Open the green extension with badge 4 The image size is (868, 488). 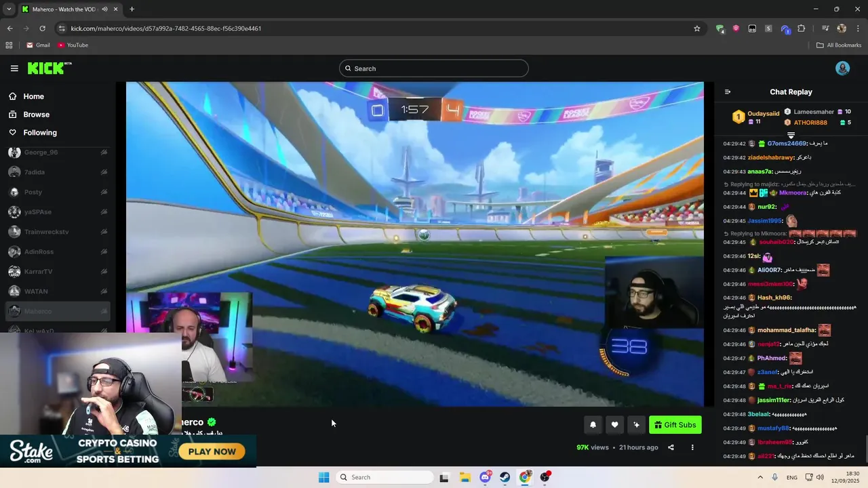click(720, 28)
